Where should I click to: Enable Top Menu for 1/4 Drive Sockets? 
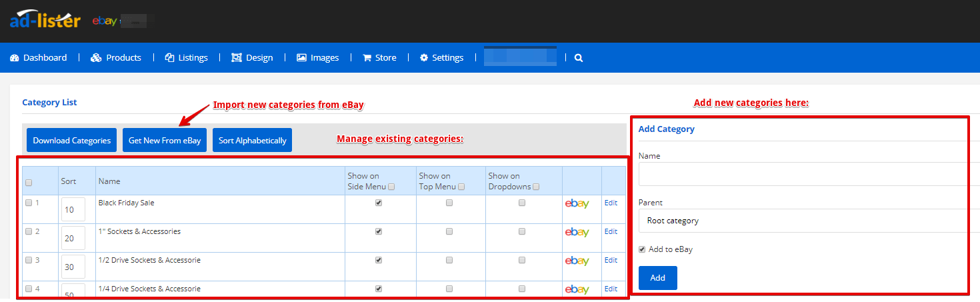pos(449,289)
